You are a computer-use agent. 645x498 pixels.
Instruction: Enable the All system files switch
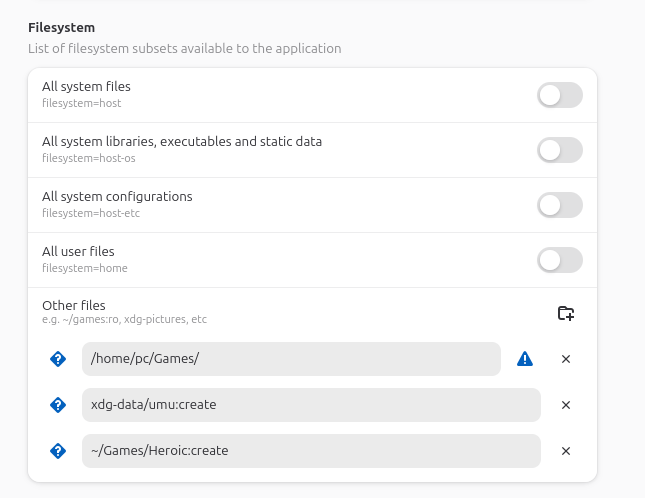click(559, 95)
